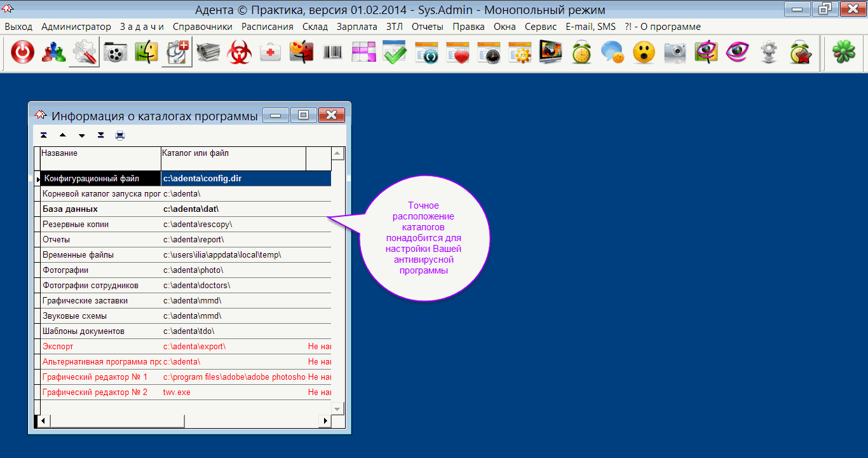Viewport: 868px width, 458px height.
Task: Click the Название column header
Action: pos(100,153)
